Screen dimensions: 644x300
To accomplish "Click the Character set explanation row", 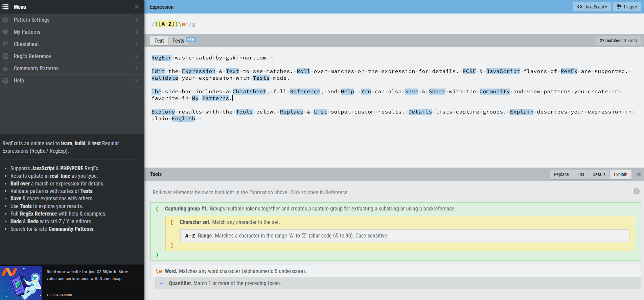I will [x=400, y=222].
